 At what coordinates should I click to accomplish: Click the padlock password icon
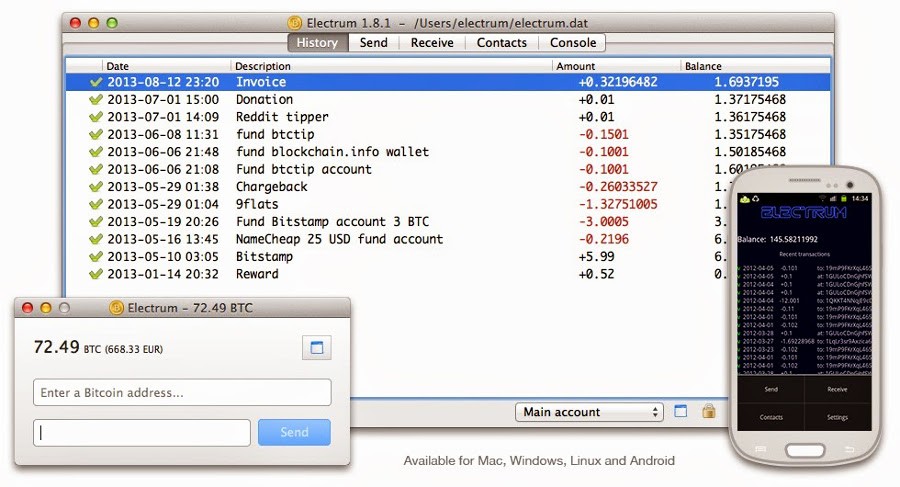[x=709, y=411]
